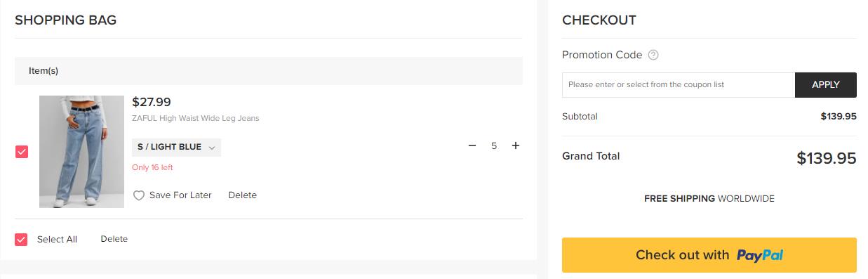Image resolution: width=868 pixels, height=279 pixels.
Task: Click the PayPal logo on checkout button
Action: click(x=760, y=255)
